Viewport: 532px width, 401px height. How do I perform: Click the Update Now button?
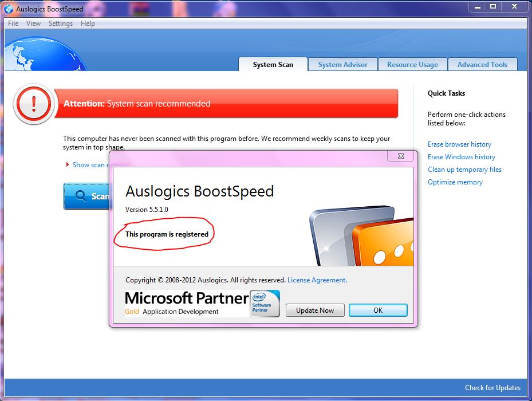(x=315, y=310)
